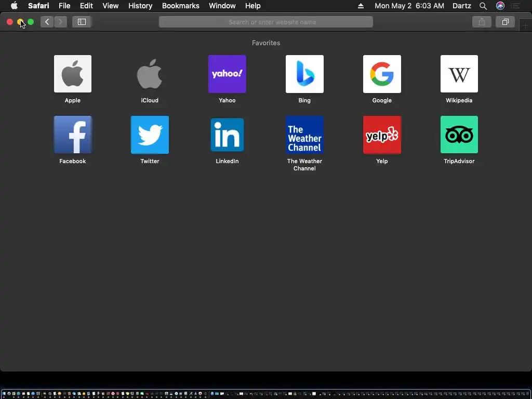The height and width of the screenshot is (399, 532).
Task: Click the eject icon in menu bar
Action: pyautogui.click(x=361, y=6)
